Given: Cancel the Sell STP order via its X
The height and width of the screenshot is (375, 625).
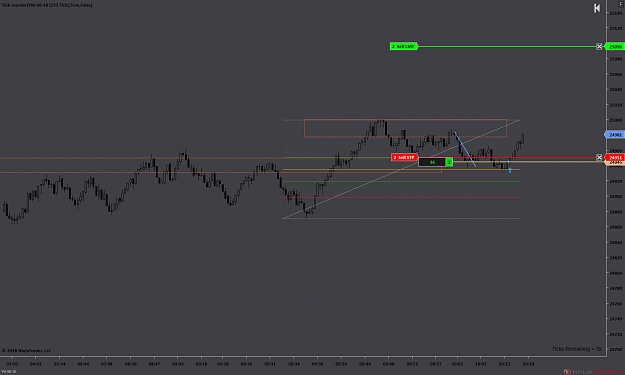Looking at the screenshot, I should 599,157.
